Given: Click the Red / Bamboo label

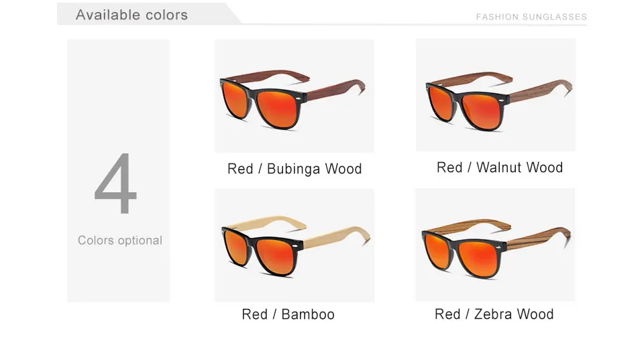Looking at the screenshot, I should tap(288, 314).
